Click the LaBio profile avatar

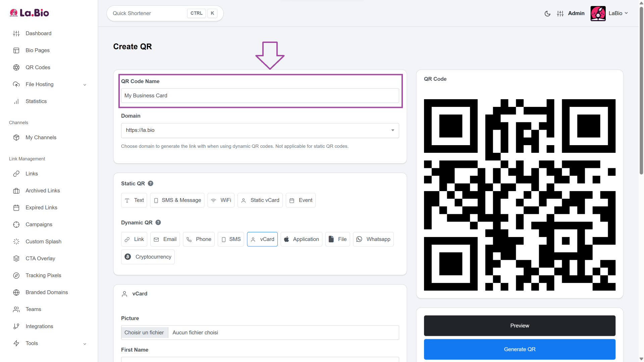point(598,13)
